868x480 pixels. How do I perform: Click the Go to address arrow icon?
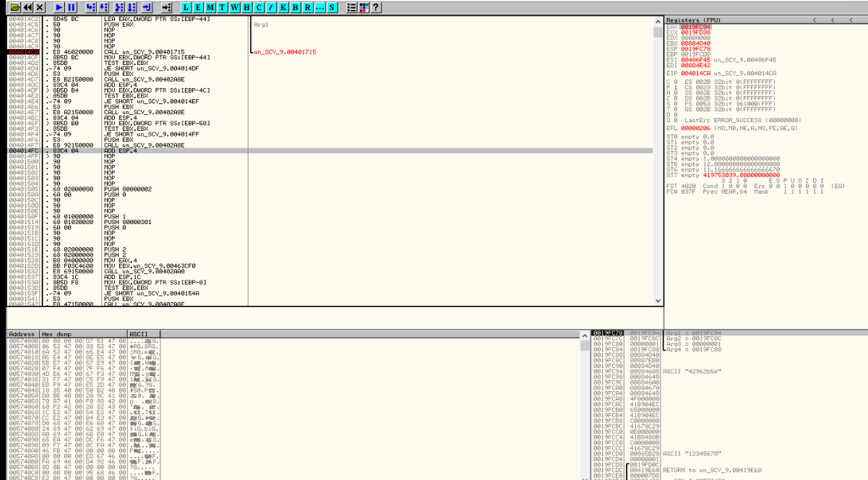coord(166,7)
